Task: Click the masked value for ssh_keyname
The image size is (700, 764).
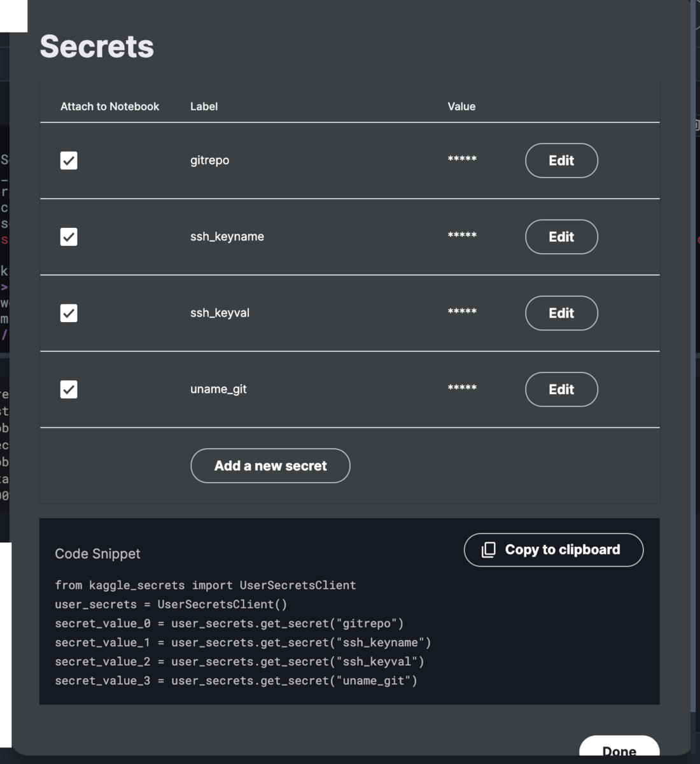Action: tap(462, 236)
